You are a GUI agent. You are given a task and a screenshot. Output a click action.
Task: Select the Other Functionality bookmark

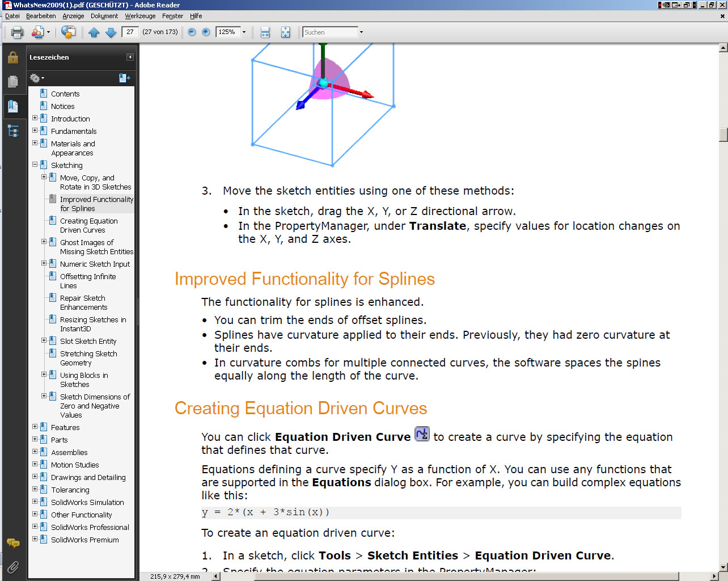82,515
